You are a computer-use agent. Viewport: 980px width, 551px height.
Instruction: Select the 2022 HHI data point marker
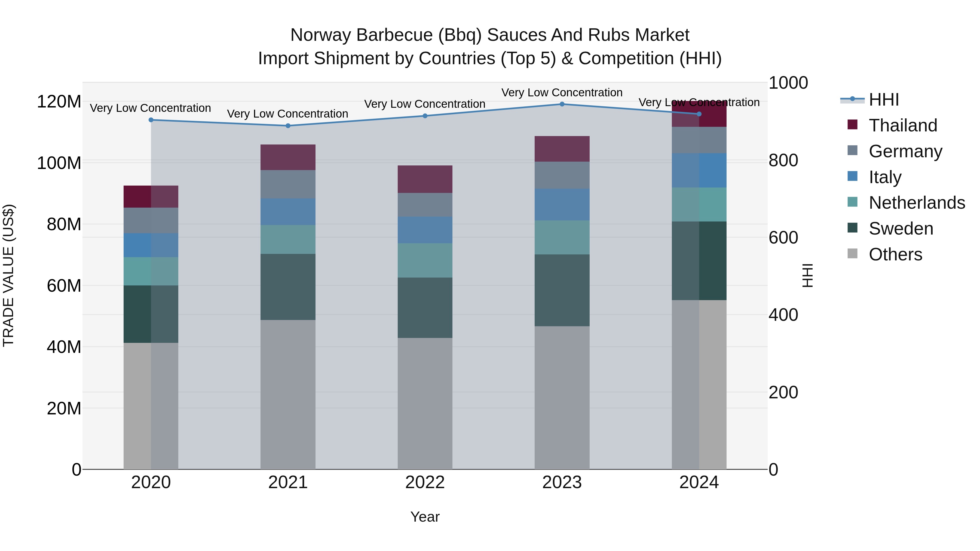coord(425,116)
